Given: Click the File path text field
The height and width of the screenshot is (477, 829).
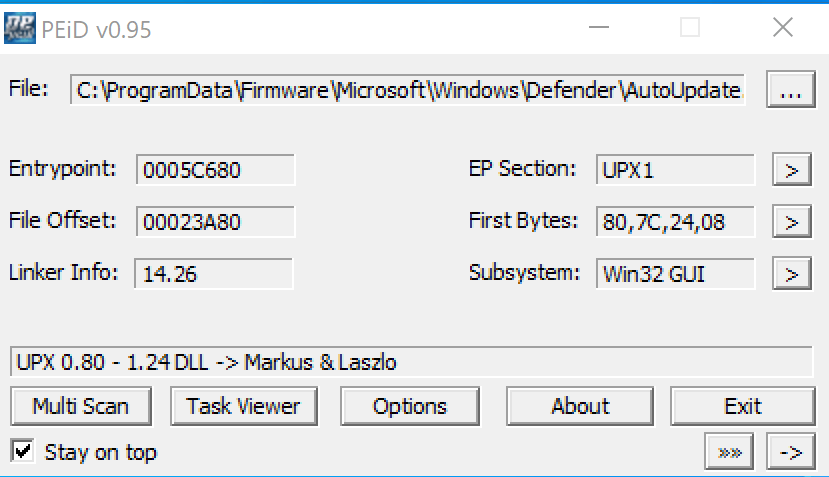Looking at the screenshot, I should [x=410, y=90].
